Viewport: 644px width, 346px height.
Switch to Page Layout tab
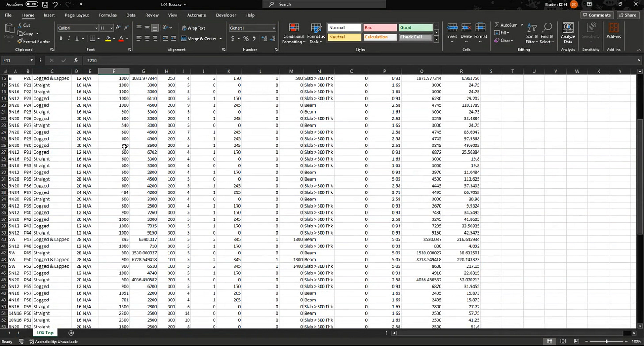(x=77, y=15)
